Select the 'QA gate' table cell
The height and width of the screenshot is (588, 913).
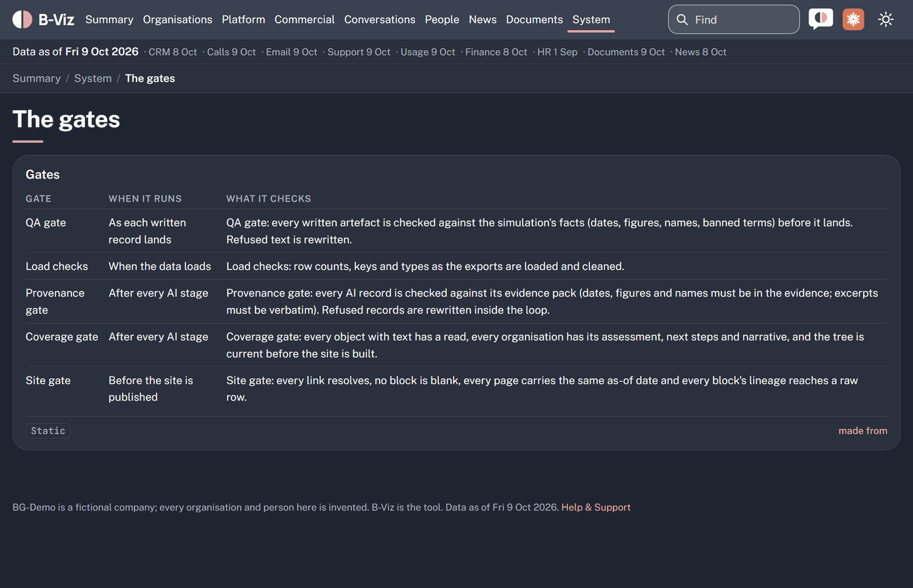[46, 222]
